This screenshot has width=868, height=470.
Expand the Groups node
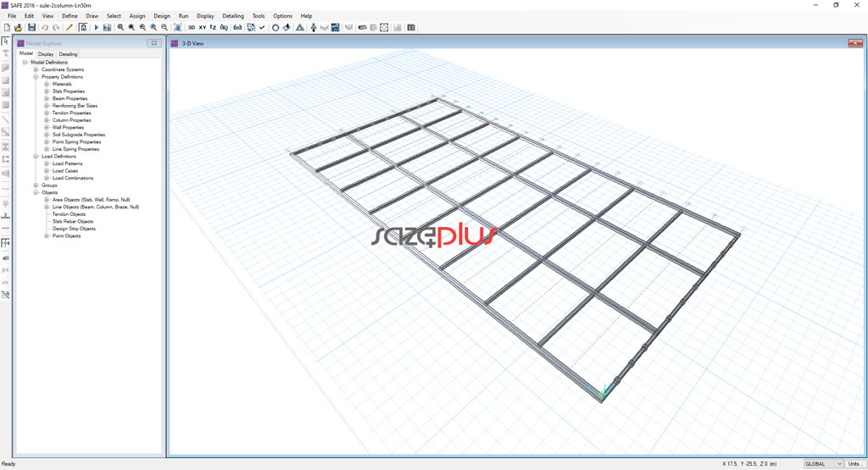tap(36, 185)
